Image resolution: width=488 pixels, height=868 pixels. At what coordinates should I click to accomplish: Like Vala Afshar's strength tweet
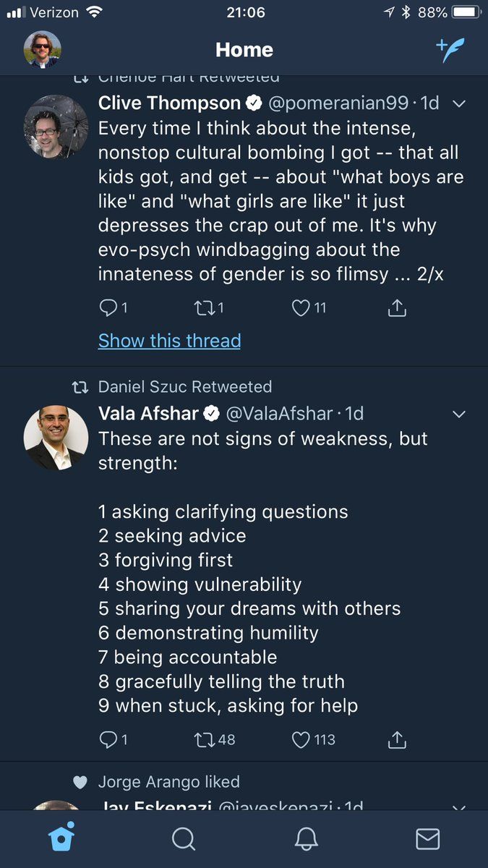pos(301,740)
